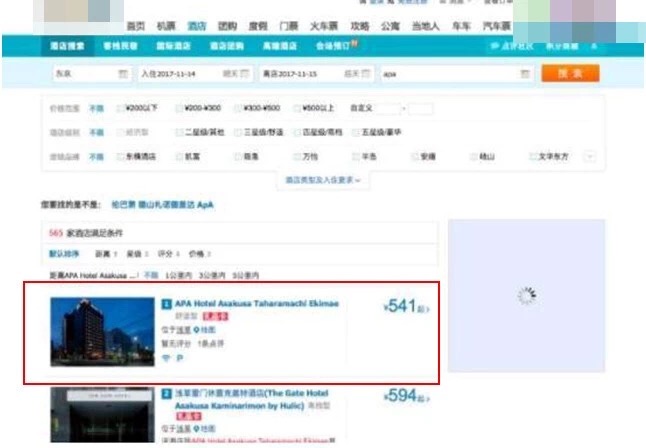Open the 积分商城 link
This screenshot has height=448, width=646.
pos(562,46)
